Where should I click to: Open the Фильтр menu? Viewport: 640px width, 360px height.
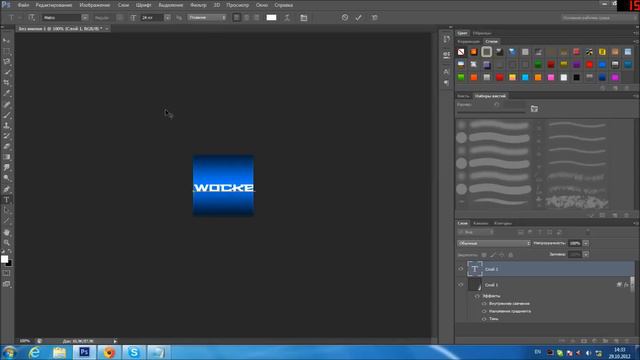(198, 5)
